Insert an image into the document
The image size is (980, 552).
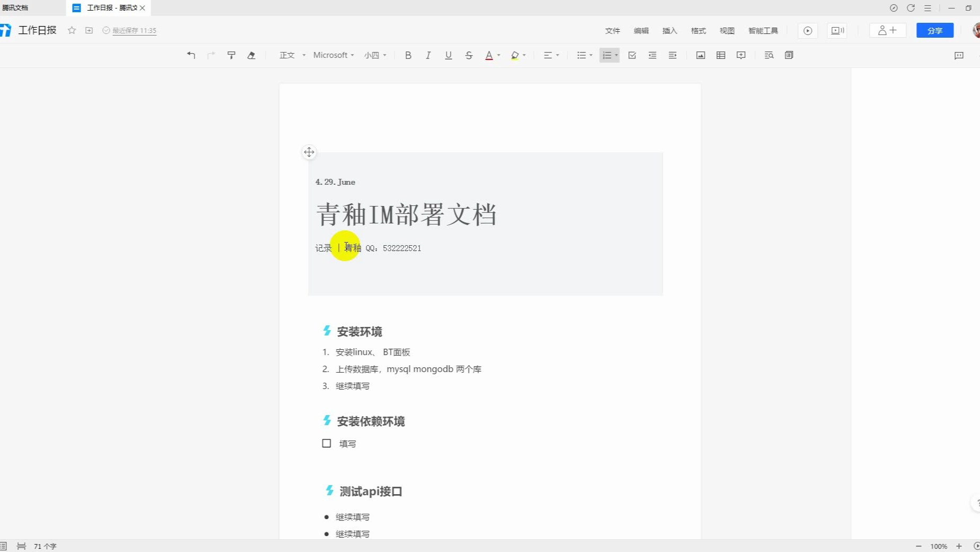[x=701, y=55]
